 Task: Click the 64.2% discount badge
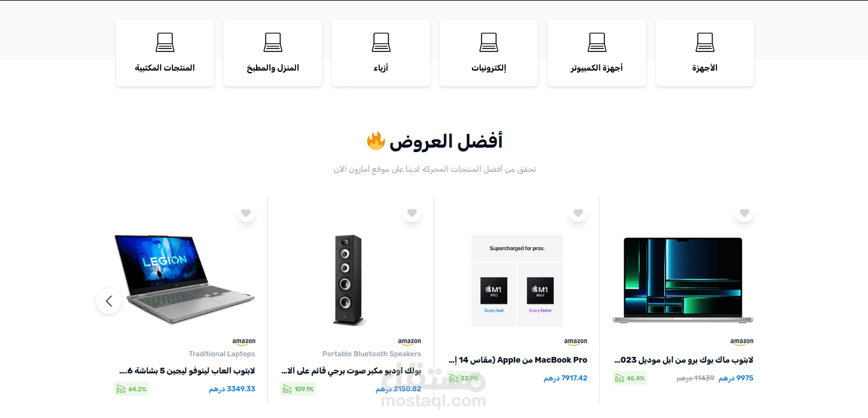click(x=131, y=389)
